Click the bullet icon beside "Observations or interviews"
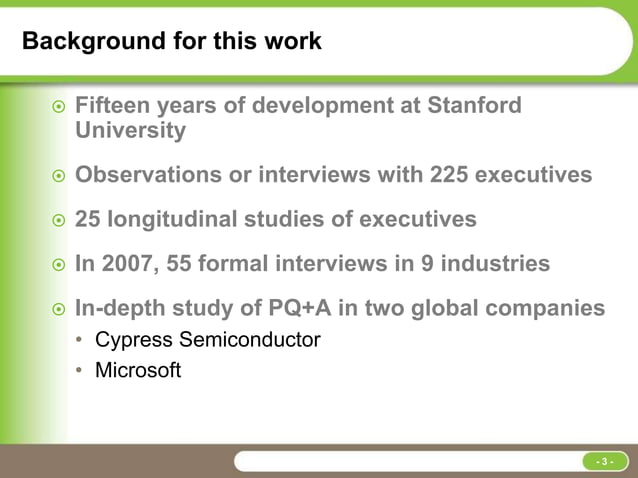 pos(57,176)
